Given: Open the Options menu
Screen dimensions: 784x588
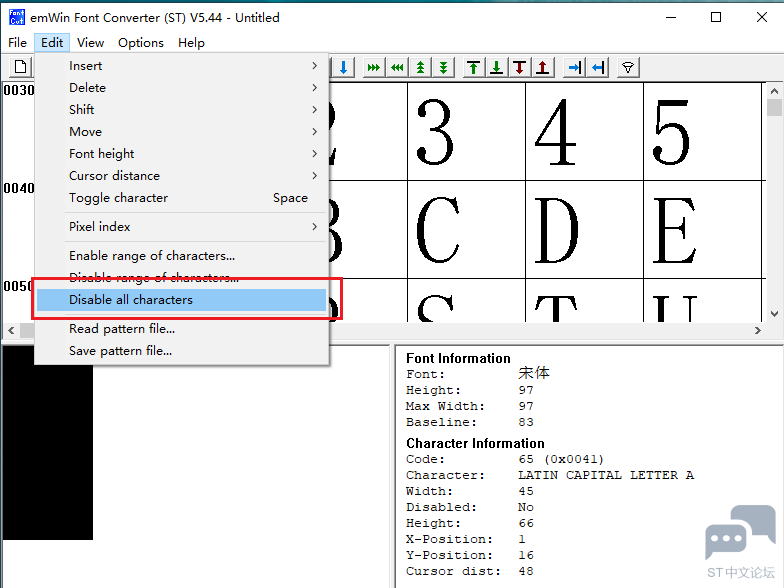Looking at the screenshot, I should coord(140,42).
